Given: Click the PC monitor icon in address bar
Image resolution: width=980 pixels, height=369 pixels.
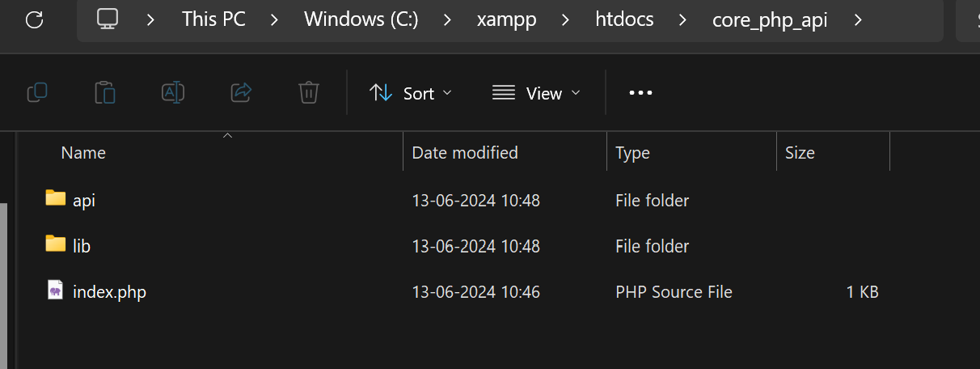Looking at the screenshot, I should (x=108, y=19).
